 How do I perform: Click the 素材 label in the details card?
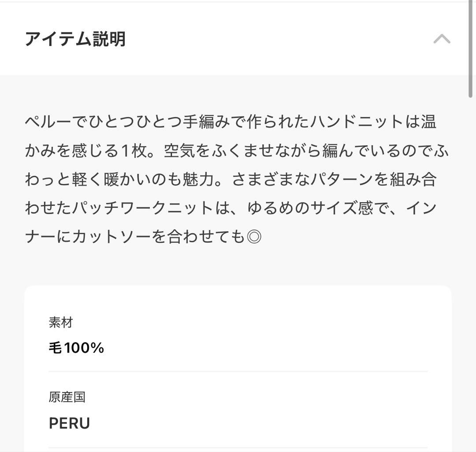click(x=61, y=323)
